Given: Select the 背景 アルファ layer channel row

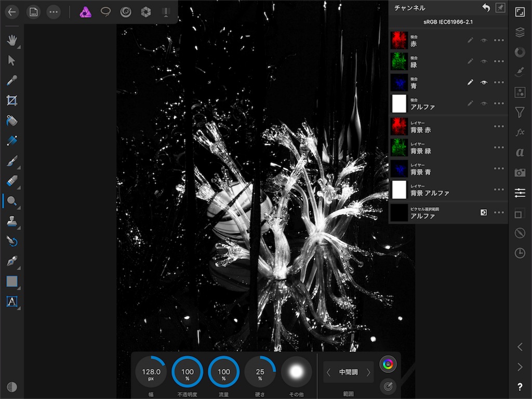Looking at the screenshot, I should pyautogui.click(x=448, y=190).
